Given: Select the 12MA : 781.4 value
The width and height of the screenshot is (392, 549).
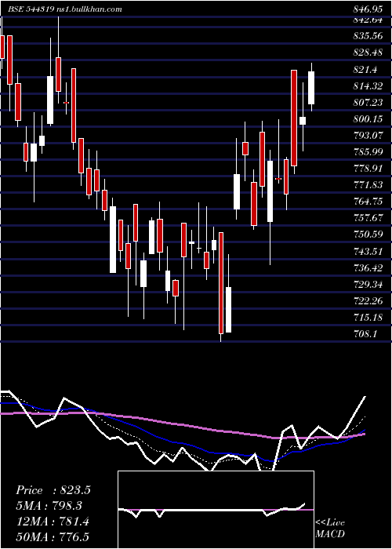Looking at the screenshot, I should pyautogui.click(x=53, y=522).
